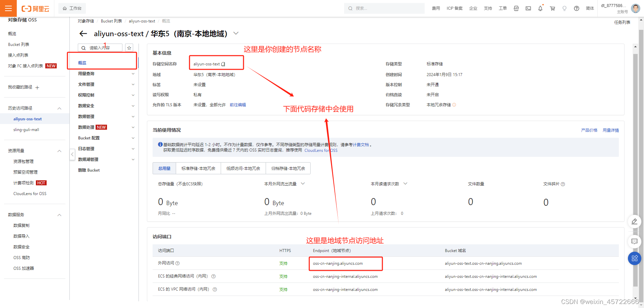Click help icon beside ECS 的经典网络访问

[213, 276]
